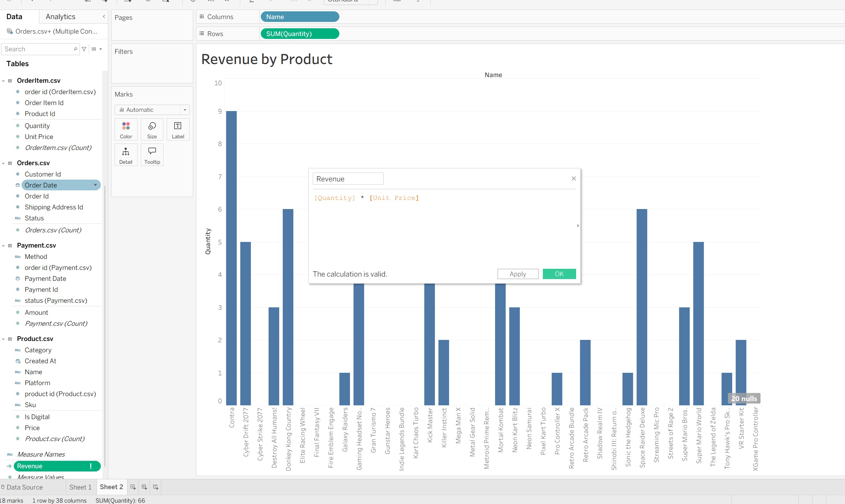Screen dimensions: 845x504
Task: Create a new dashboard
Action: coord(144,487)
